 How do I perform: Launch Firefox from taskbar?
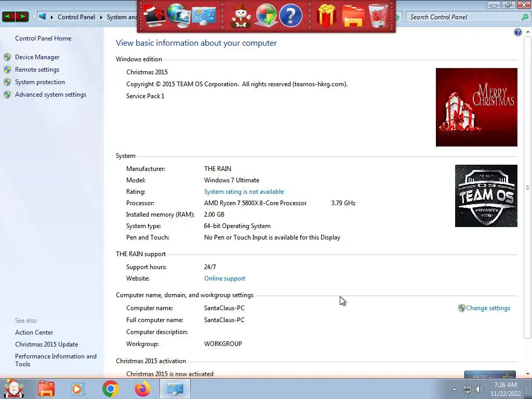tap(142, 389)
